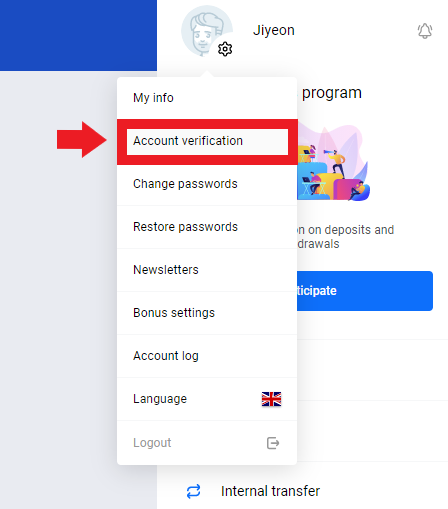448x509 pixels.
Task: Open the notifications bell icon
Action: click(425, 31)
